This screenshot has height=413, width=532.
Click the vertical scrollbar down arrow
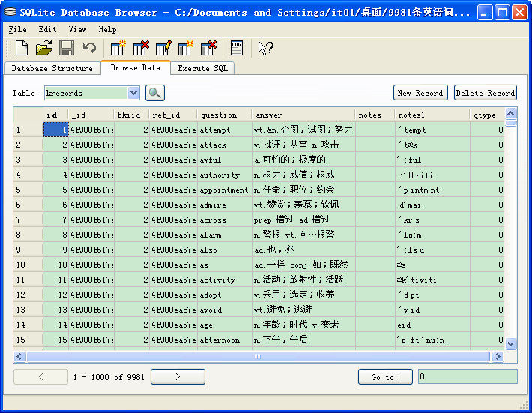[x=510, y=343]
